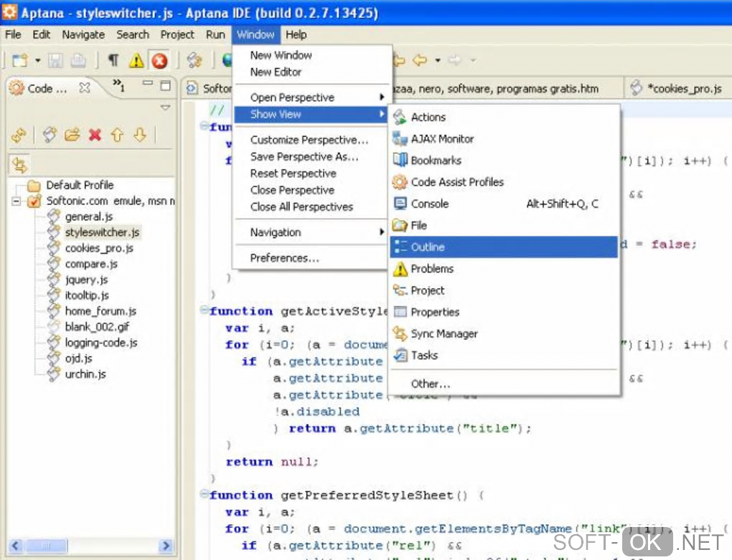
Task: Expand the Navigation submenu
Action: [x=312, y=232]
